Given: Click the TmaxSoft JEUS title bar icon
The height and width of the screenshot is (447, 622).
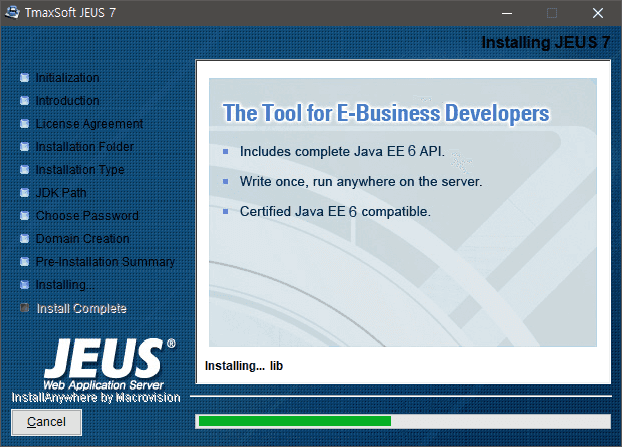Looking at the screenshot, I should 12,13.
